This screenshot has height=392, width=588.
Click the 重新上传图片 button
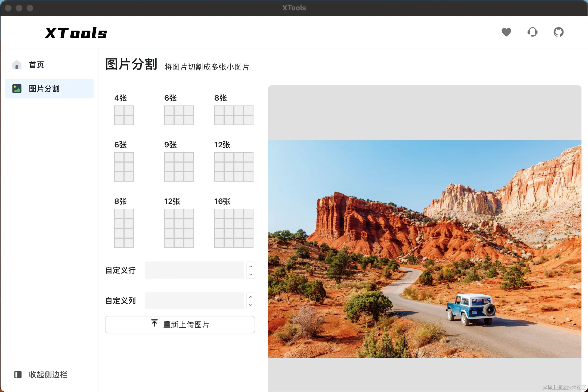tap(180, 324)
